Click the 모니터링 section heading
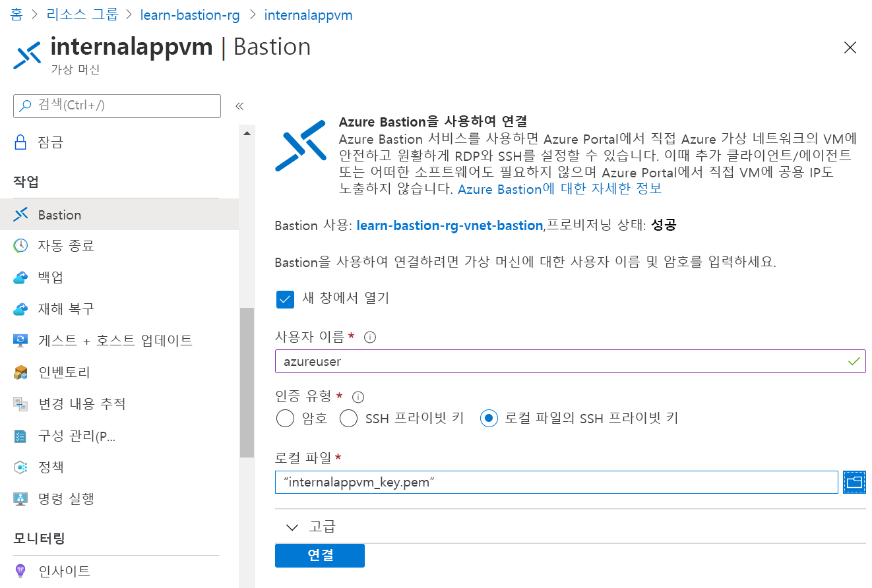 click(x=39, y=539)
